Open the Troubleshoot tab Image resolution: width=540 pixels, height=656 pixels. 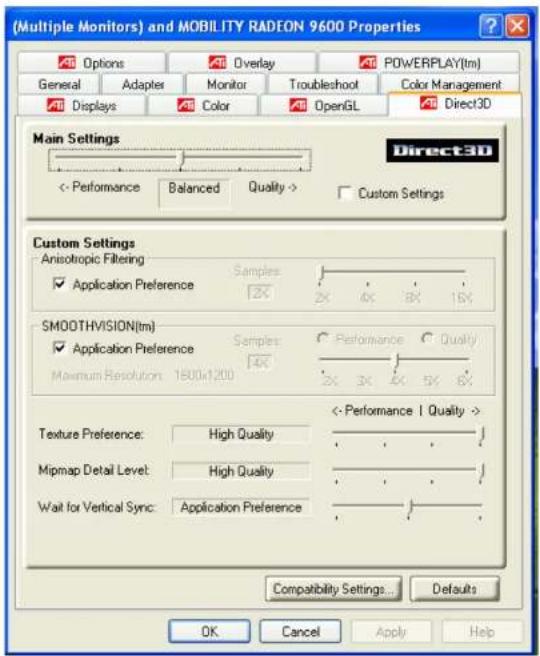pyautogui.click(x=323, y=84)
